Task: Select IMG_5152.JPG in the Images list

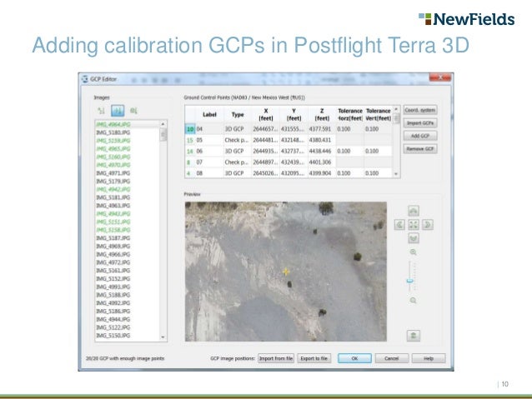Action: point(128,279)
